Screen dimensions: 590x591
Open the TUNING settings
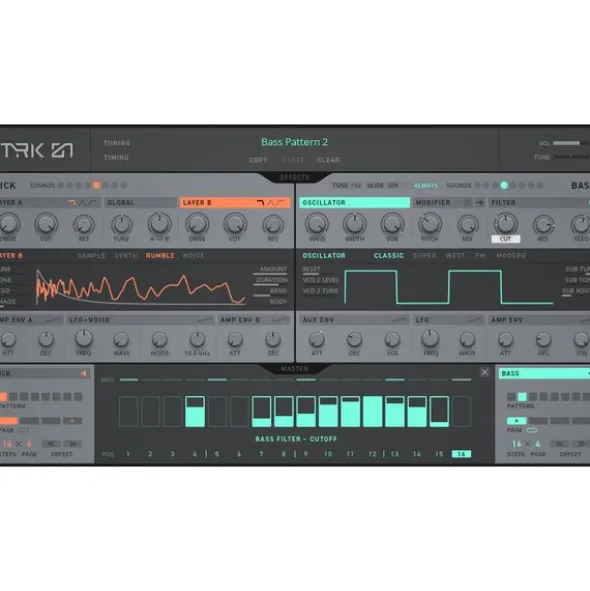117,143
